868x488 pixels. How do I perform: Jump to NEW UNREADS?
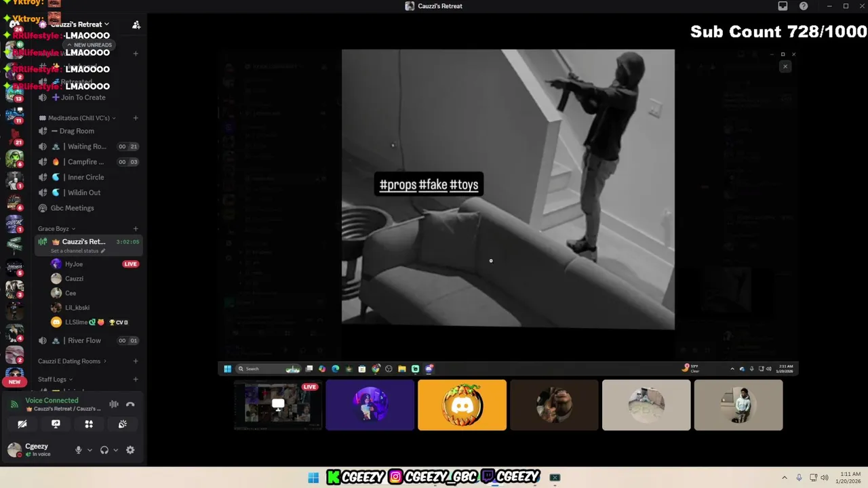(88, 45)
